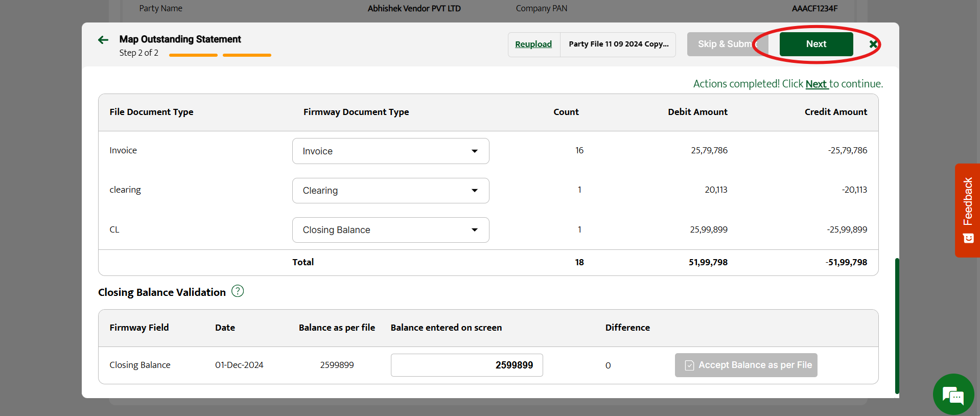Viewport: 980px width, 416px height.
Task: Open the chat support bubble
Action: [x=953, y=395]
